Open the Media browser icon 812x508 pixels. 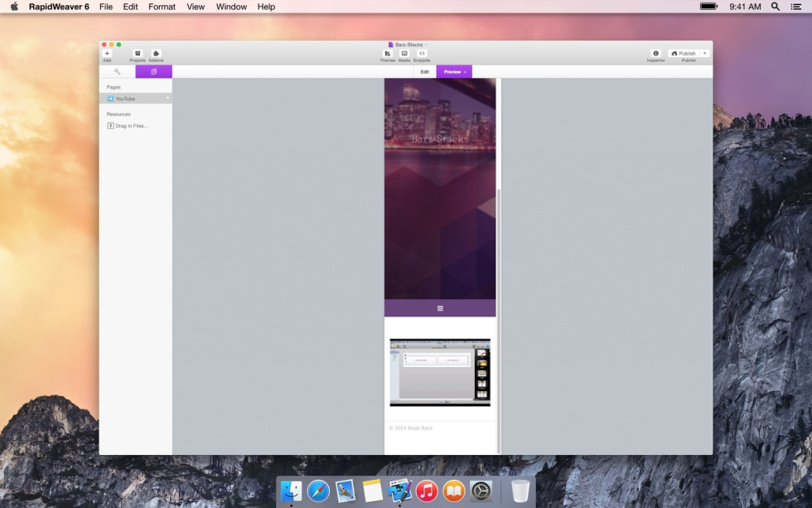(404, 53)
